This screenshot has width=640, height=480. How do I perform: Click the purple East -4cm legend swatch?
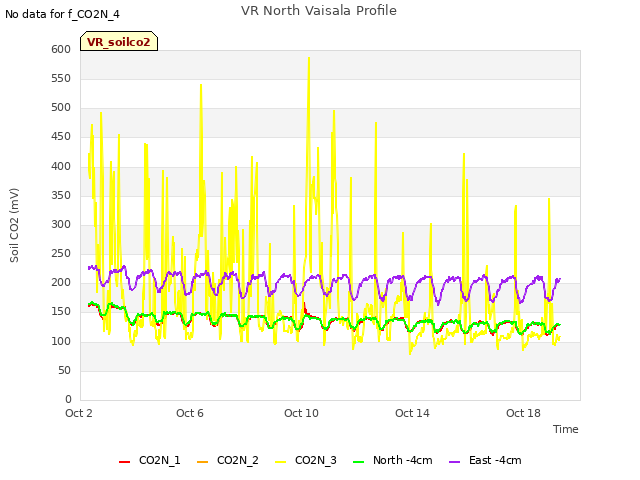[454, 462]
